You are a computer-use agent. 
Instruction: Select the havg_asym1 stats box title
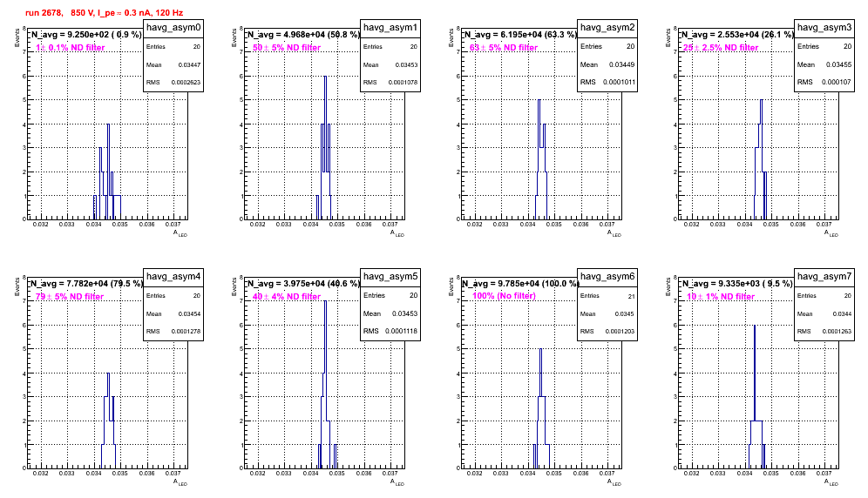[x=390, y=27]
